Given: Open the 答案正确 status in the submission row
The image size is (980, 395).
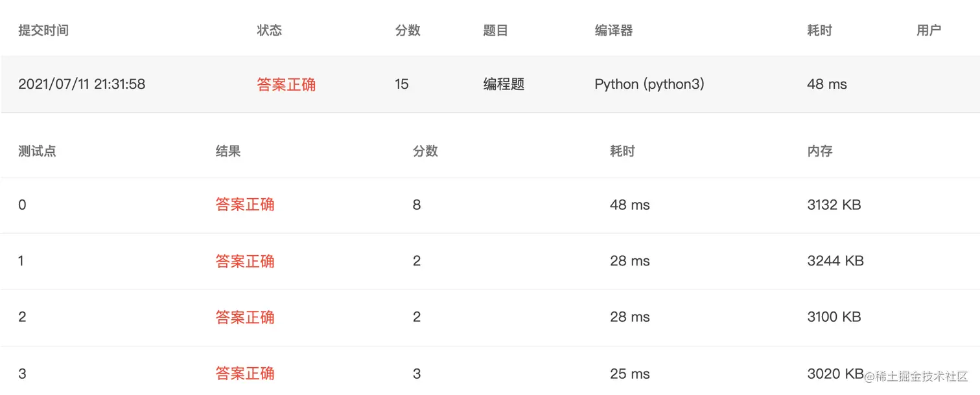Looking at the screenshot, I should point(286,84).
